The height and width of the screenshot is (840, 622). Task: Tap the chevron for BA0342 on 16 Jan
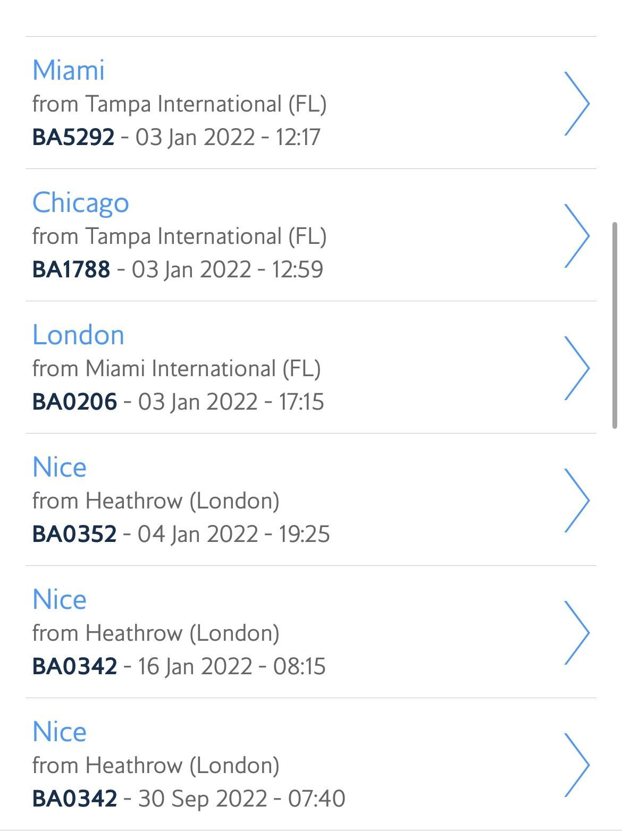(x=577, y=632)
